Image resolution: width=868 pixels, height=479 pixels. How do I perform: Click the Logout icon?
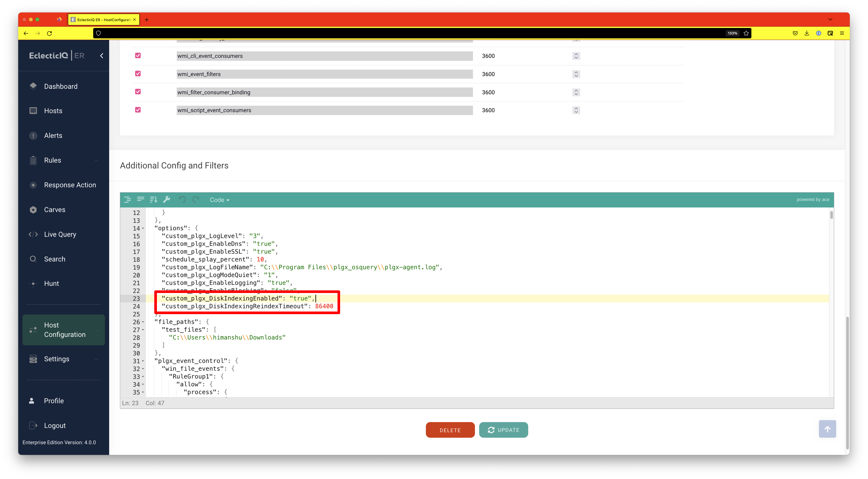tap(33, 425)
